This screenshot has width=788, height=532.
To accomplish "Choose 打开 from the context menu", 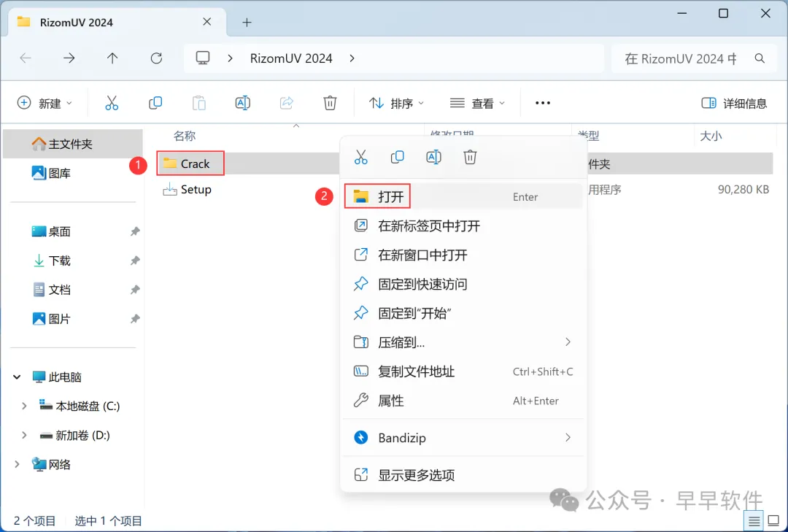I will coord(463,196).
